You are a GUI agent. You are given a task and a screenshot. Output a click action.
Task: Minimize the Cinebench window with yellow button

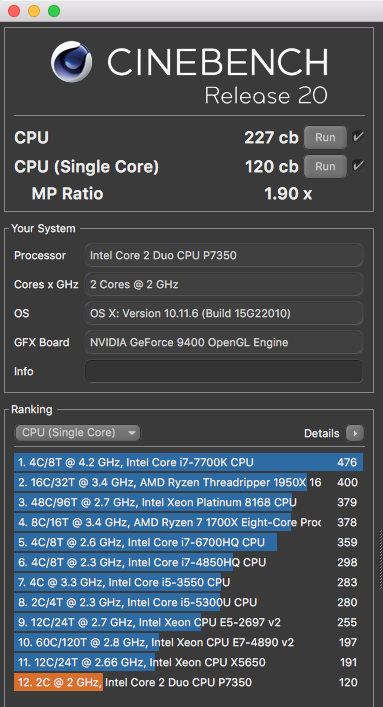pyautogui.click(x=34, y=11)
